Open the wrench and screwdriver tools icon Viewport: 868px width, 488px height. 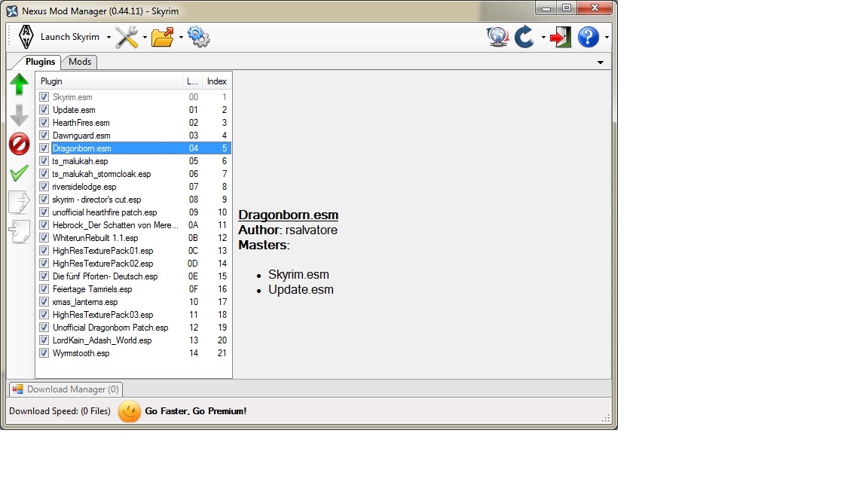click(127, 37)
